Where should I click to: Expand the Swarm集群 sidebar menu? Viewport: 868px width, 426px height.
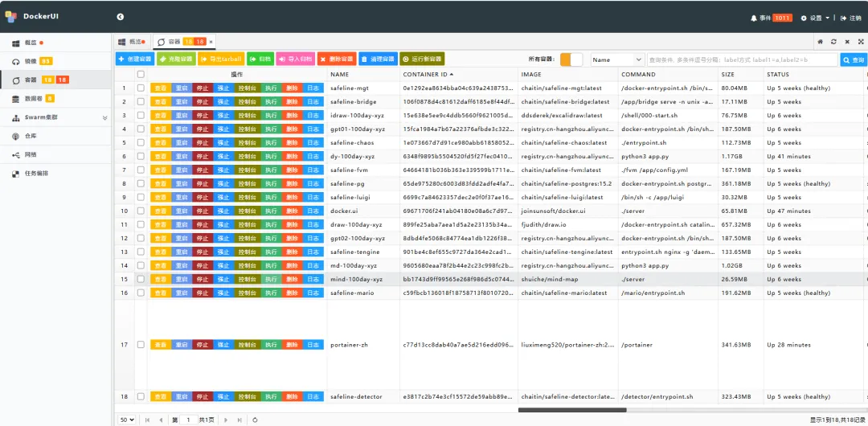pyautogui.click(x=56, y=117)
